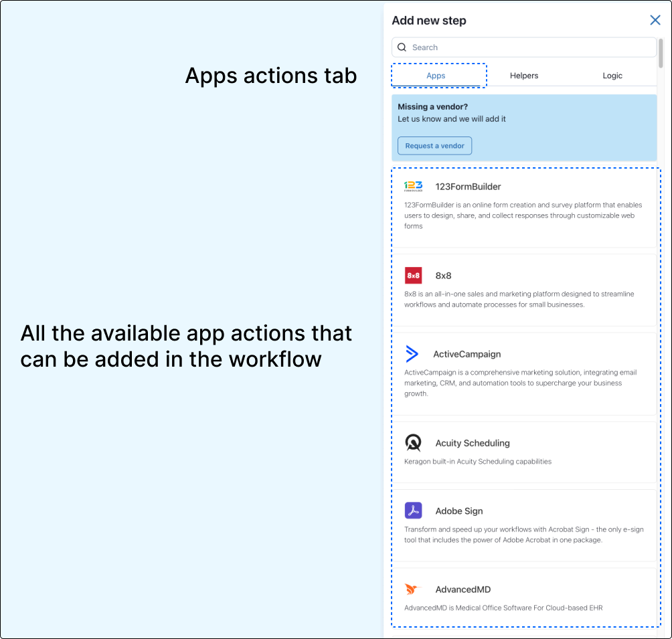Click the Adobe Sign logo icon

[413, 511]
